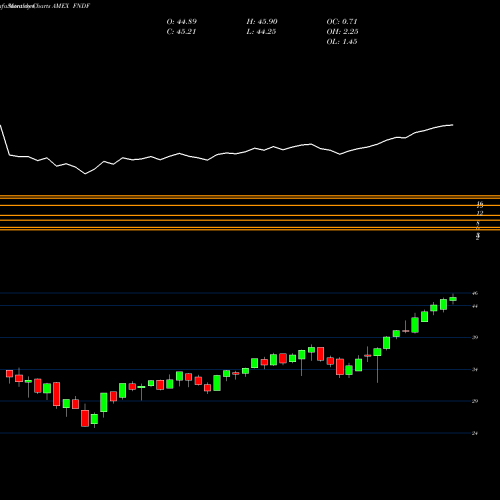Click the right end of the white line chart
This screenshot has height=500, width=500.
(452, 125)
